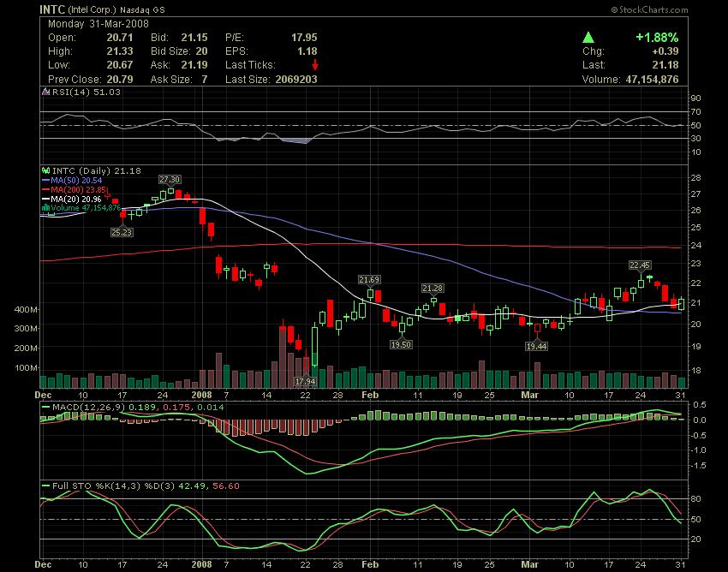Viewport: 728px width, 572px height.
Task: Click the MACD -1.5 scale label
Action: (x=697, y=465)
